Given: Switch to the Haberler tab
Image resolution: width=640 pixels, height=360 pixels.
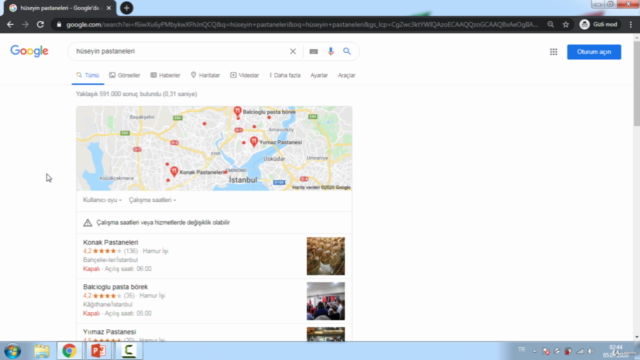Looking at the screenshot, I should click(165, 75).
